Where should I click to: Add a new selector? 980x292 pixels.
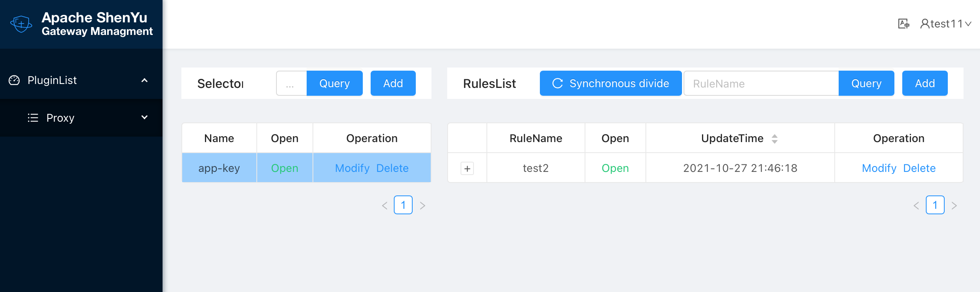(393, 83)
